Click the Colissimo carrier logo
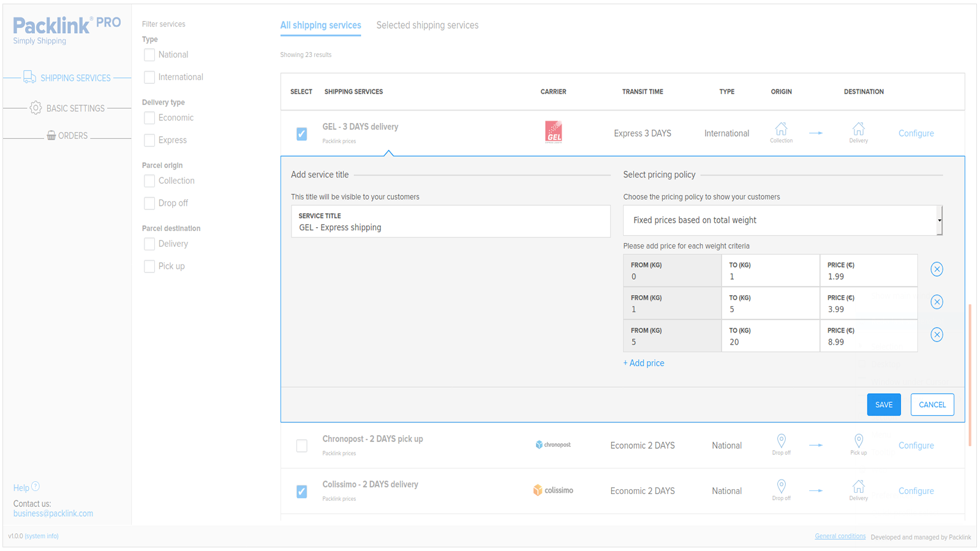 point(552,490)
